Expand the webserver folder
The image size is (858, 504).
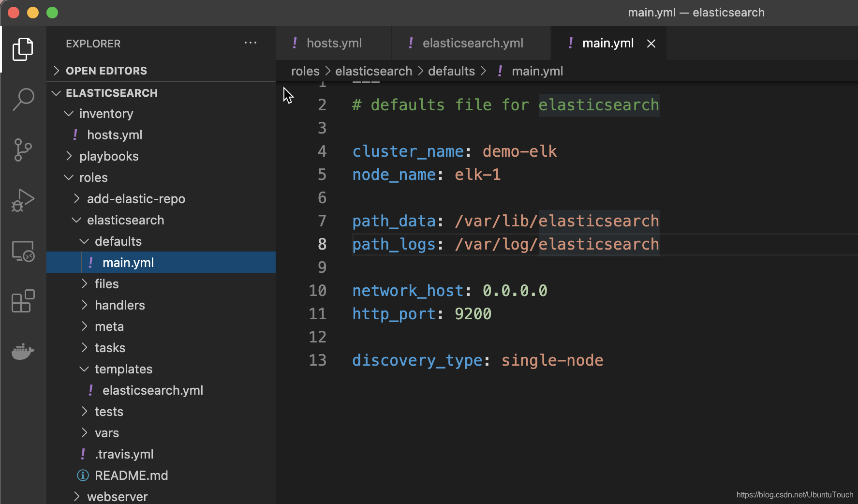coord(76,497)
